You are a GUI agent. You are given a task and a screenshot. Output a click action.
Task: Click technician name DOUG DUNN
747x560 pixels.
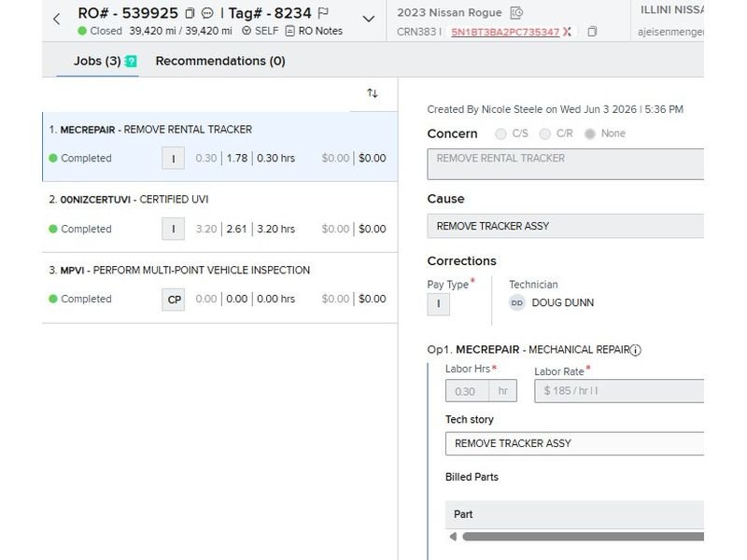pyautogui.click(x=563, y=302)
